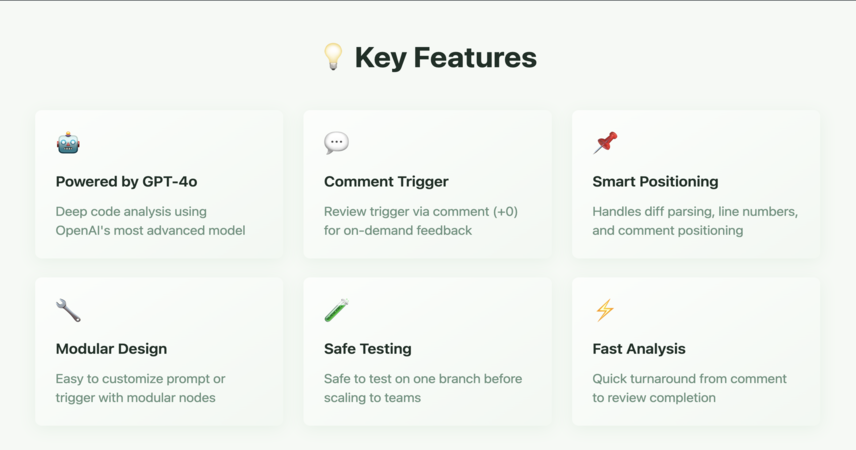Click the Easy to customize prompt text

click(x=140, y=388)
